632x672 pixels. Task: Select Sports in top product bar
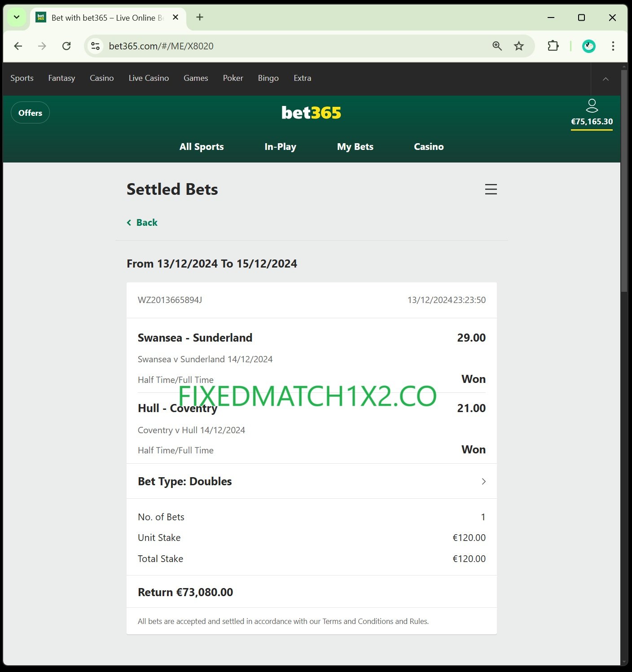pos(22,78)
